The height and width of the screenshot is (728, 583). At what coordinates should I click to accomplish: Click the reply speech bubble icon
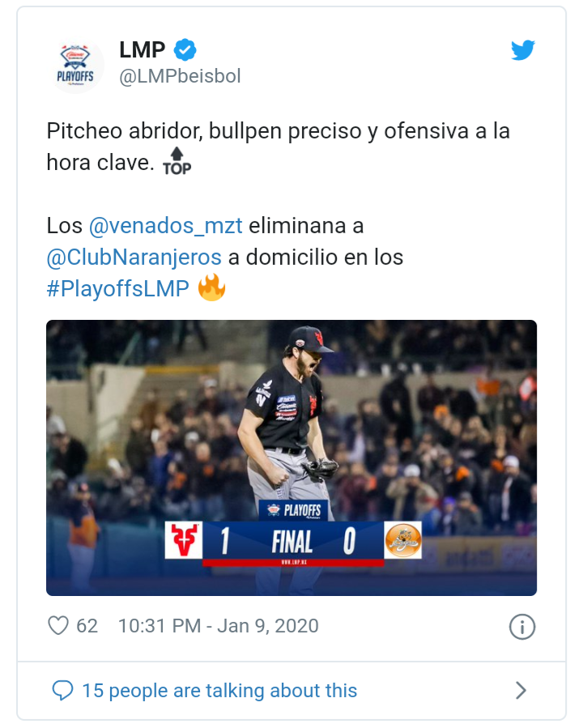click(x=62, y=691)
